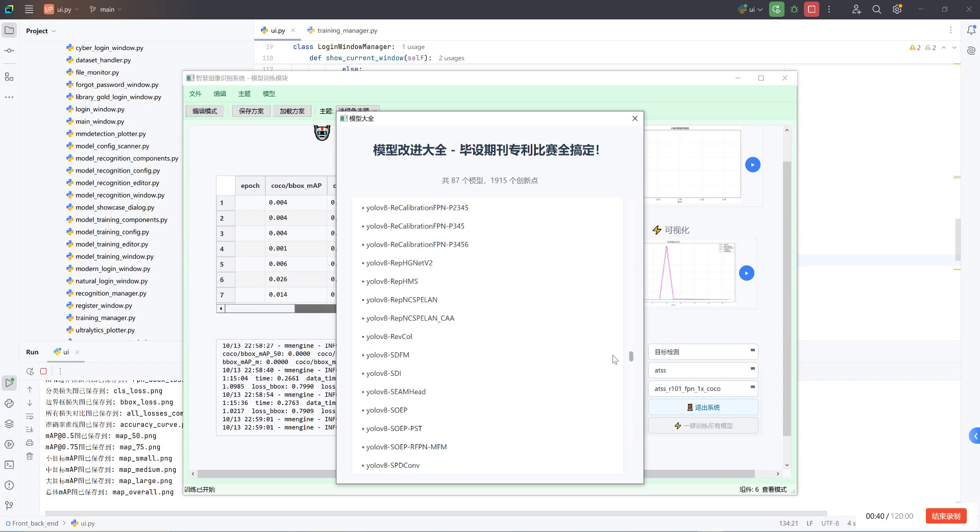
Task: Open the Python Packages tool window
Action: pos(9,424)
